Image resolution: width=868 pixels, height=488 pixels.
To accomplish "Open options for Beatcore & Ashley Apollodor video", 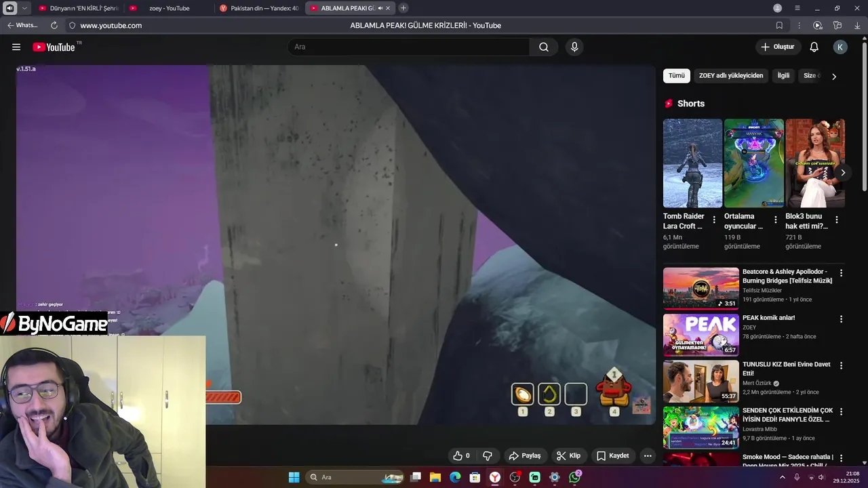I will tap(842, 273).
